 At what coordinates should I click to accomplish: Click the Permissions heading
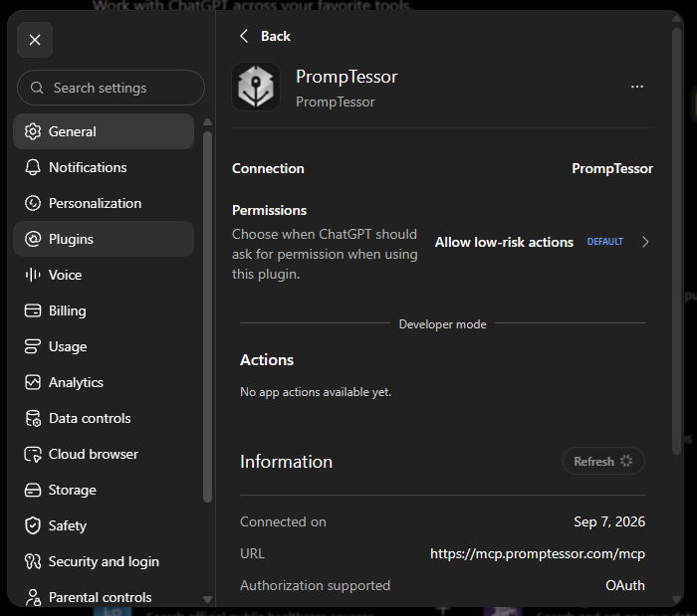pyautogui.click(x=270, y=210)
